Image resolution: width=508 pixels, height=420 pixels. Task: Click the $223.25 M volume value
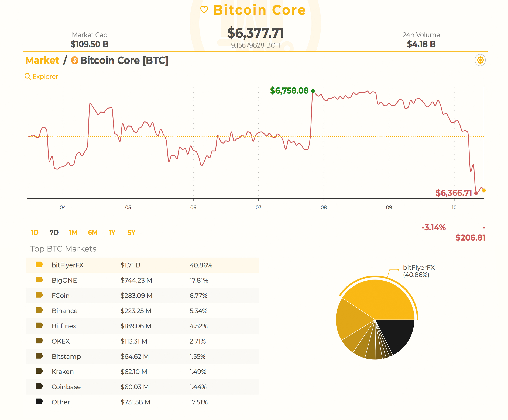[x=136, y=311]
